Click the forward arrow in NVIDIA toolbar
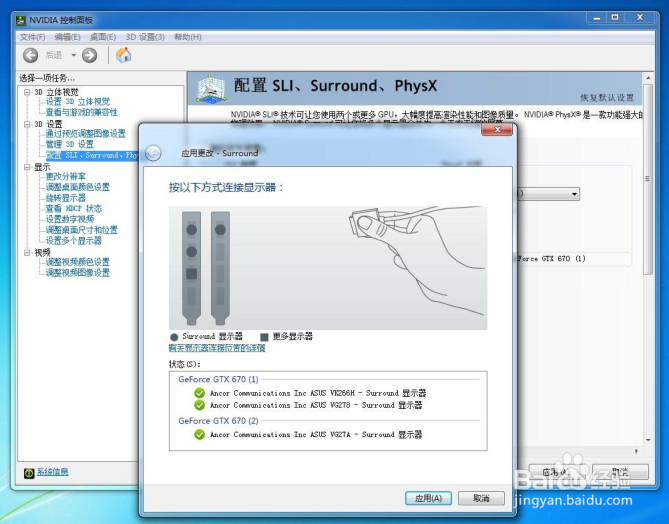This screenshot has height=524, width=669. [90, 55]
